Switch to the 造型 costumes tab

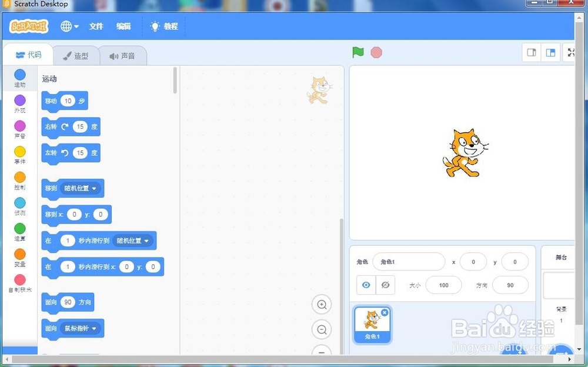click(x=75, y=56)
